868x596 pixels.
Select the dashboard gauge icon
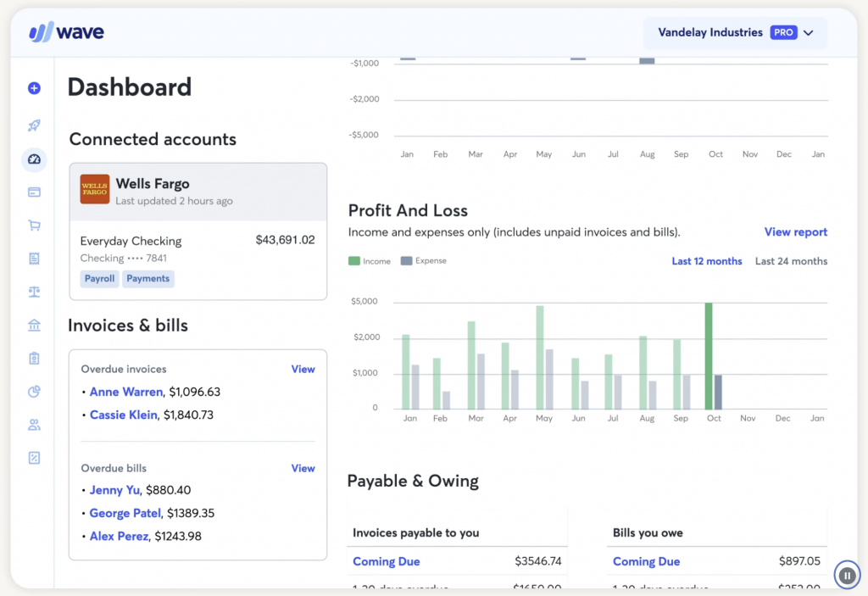point(34,159)
